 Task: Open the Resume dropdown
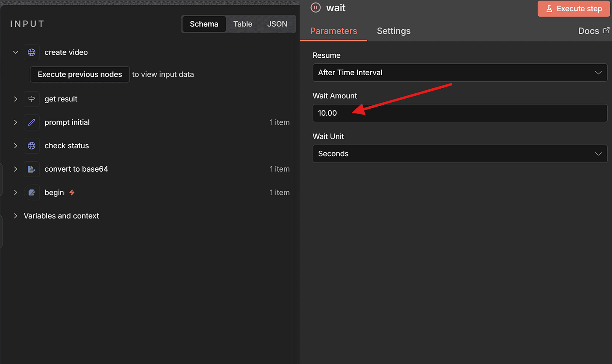pyautogui.click(x=459, y=73)
